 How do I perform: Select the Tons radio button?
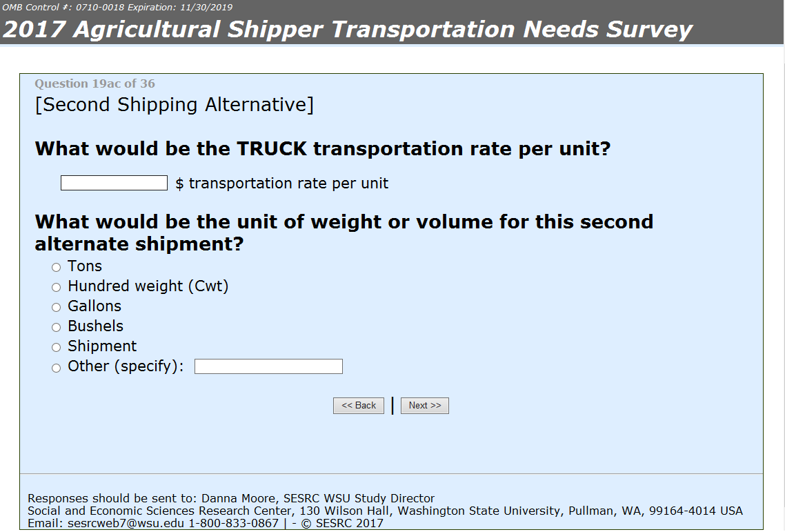(57, 268)
